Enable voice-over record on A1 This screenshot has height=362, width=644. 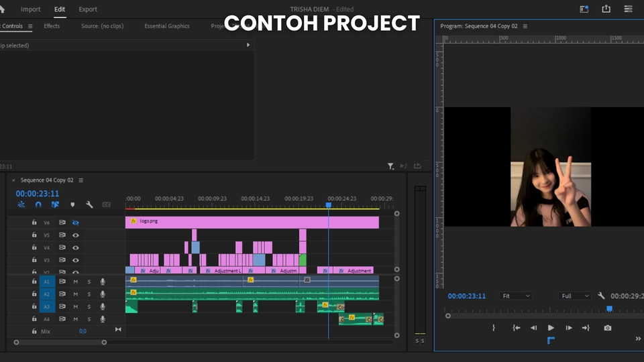[103, 282]
